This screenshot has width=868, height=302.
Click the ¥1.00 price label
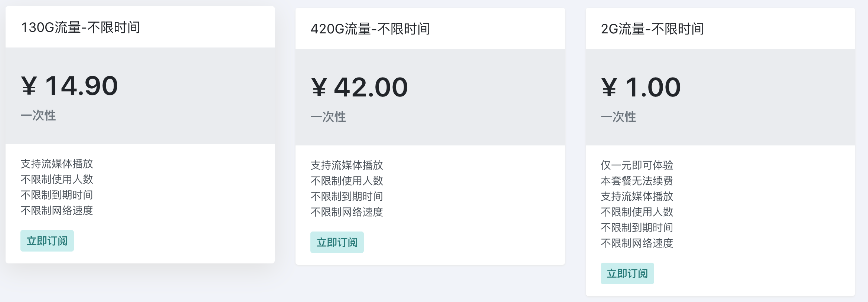[642, 87]
